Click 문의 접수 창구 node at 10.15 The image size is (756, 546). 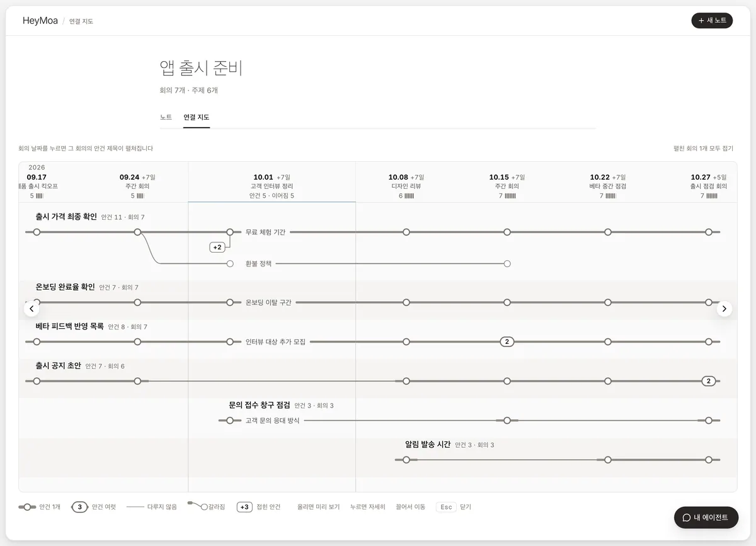tap(507, 420)
